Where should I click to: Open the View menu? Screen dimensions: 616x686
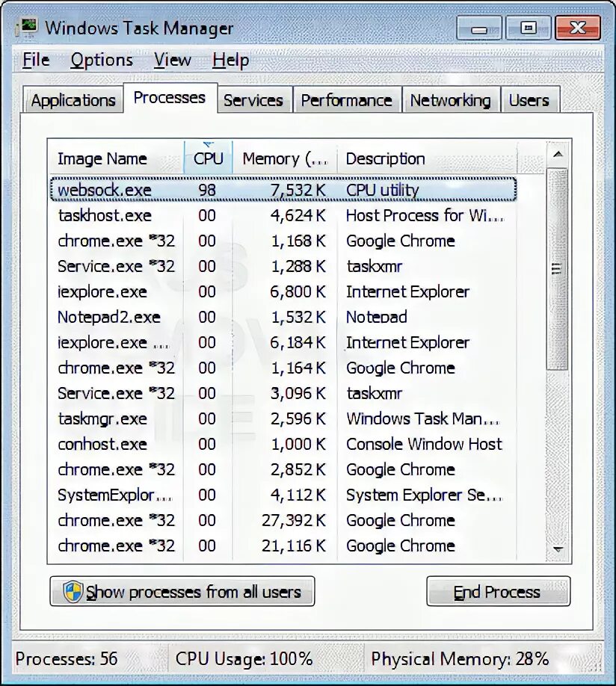173,60
